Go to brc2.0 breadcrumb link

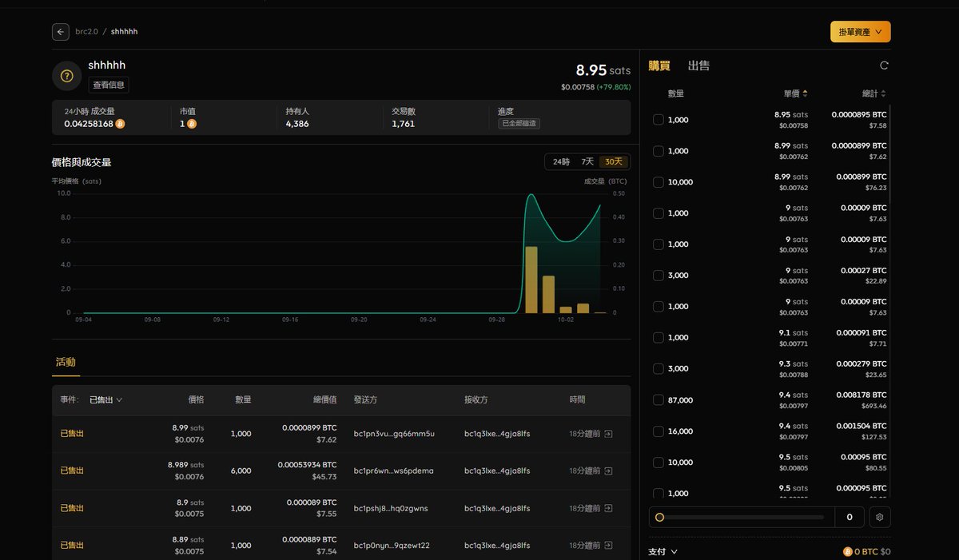pyautogui.click(x=88, y=31)
